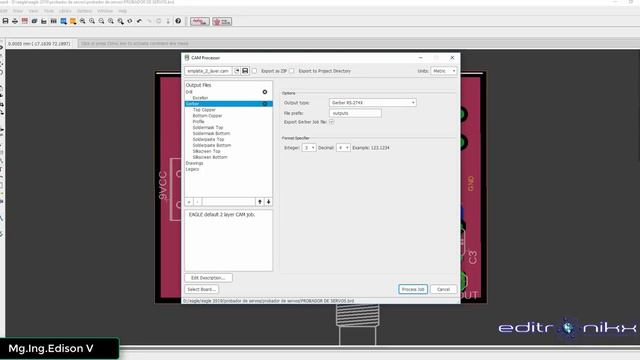Select the Bottom Copper output

coord(207,116)
